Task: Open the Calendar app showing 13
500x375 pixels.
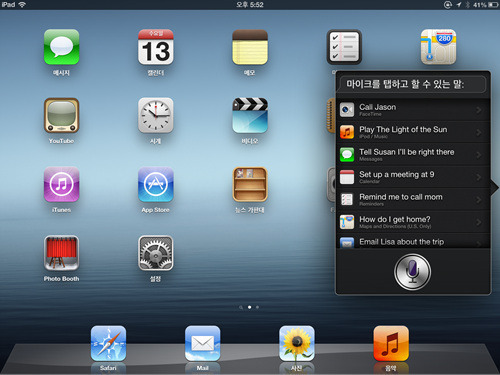Action: click(x=156, y=47)
